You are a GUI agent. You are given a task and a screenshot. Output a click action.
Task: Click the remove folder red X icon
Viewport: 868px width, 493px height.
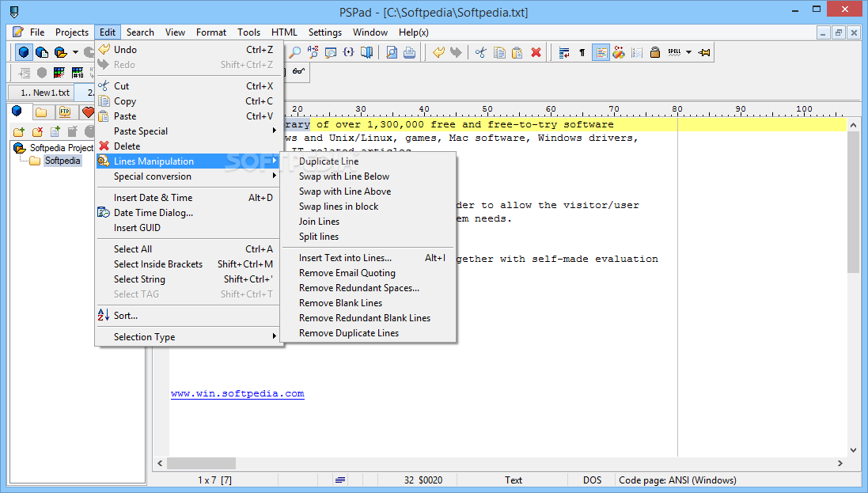click(x=37, y=131)
